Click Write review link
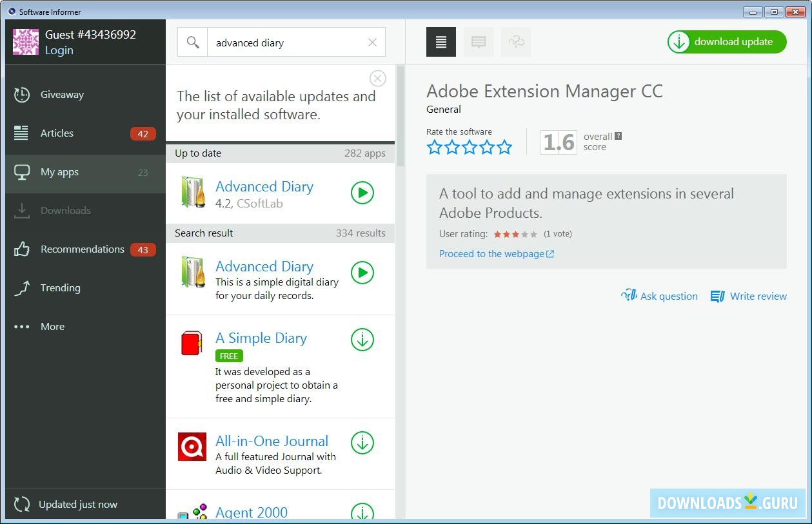Image resolution: width=812 pixels, height=524 pixels. pyautogui.click(x=749, y=296)
